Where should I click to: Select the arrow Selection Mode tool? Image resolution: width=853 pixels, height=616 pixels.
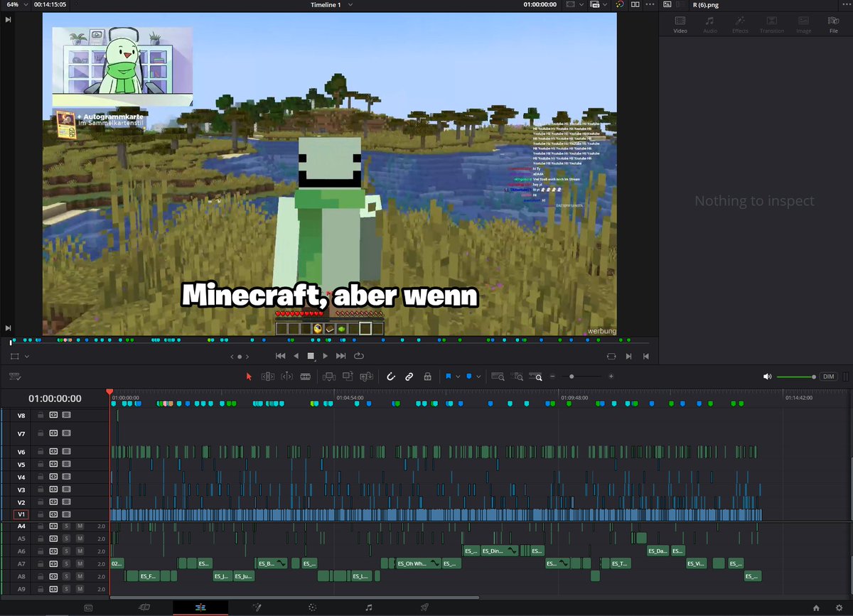click(249, 377)
